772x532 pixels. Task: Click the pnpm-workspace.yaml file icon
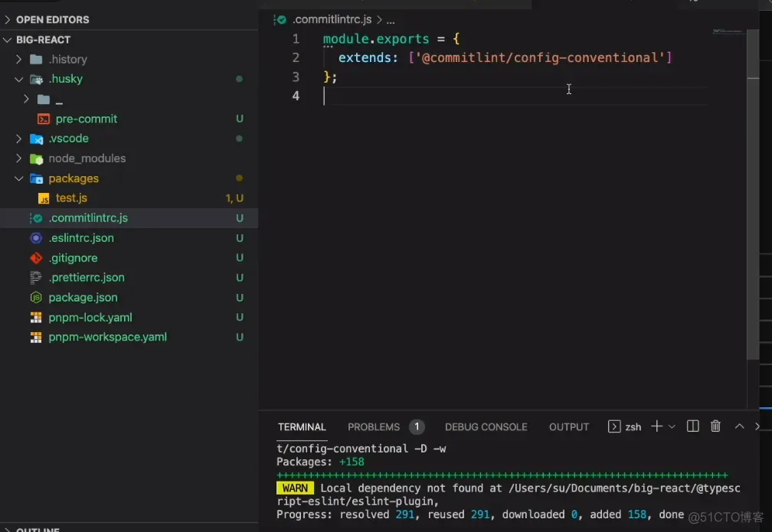pyautogui.click(x=36, y=337)
